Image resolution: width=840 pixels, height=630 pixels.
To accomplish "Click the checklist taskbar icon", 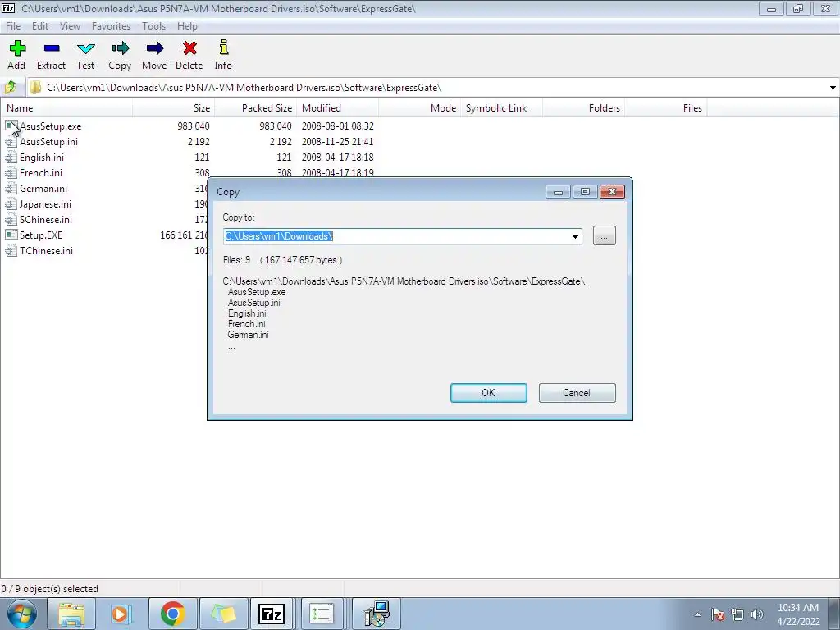I will pyautogui.click(x=322, y=614).
